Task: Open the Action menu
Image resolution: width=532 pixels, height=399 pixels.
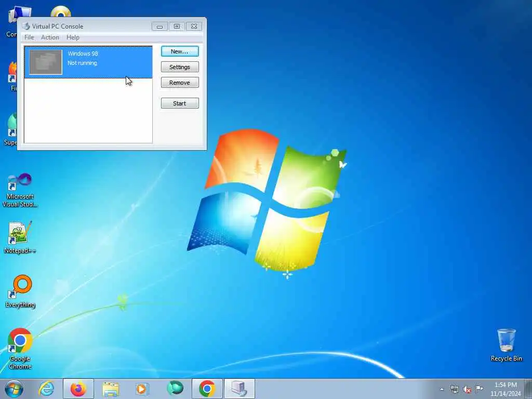Action: pyautogui.click(x=50, y=37)
